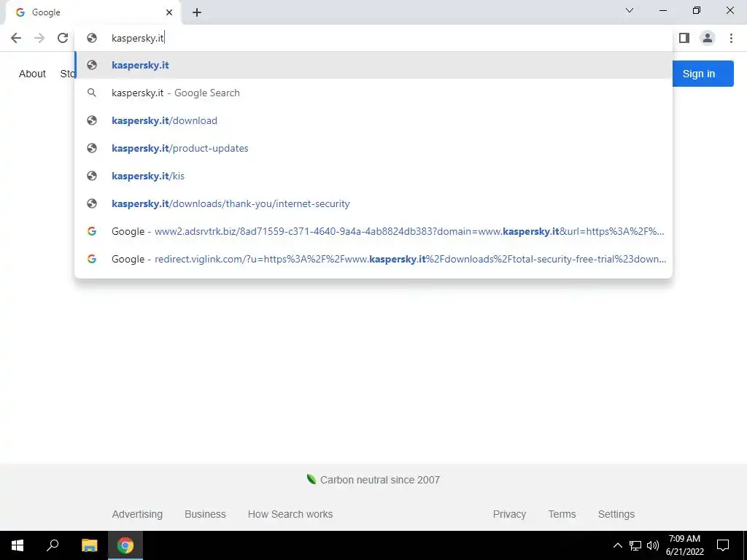The image size is (747, 560).
Task: Open the network tray icon
Action: point(635,545)
